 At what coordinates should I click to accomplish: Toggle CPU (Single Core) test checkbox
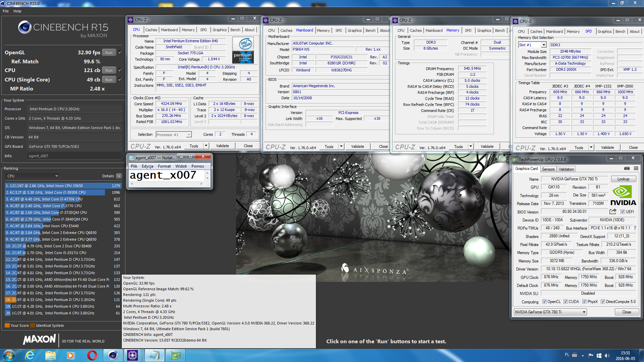point(120,79)
